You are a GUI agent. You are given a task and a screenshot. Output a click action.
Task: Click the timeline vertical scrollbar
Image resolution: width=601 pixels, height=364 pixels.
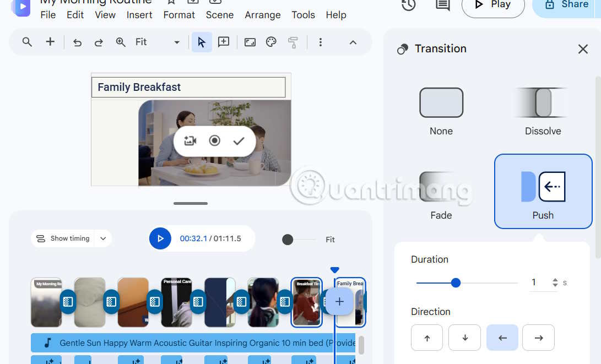tap(361, 345)
